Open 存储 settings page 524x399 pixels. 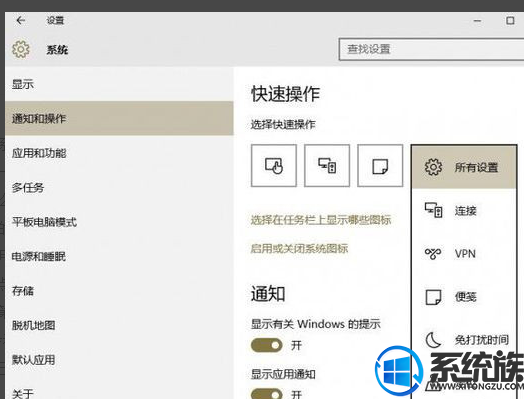point(119,291)
